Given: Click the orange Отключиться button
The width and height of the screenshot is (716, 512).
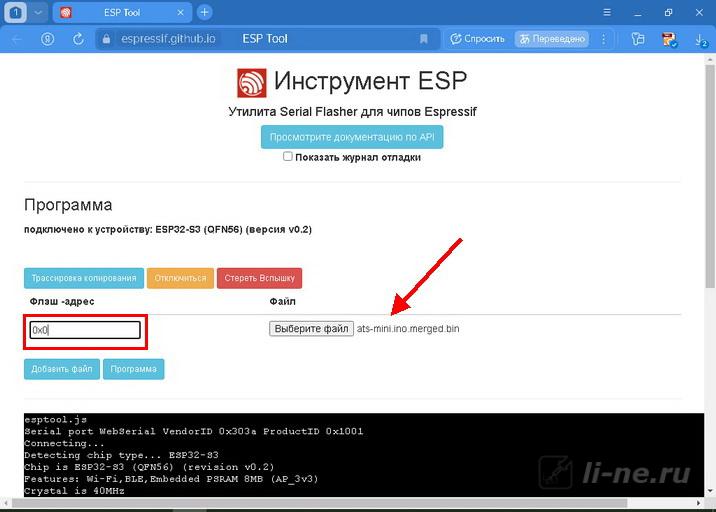Looking at the screenshot, I should [180, 278].
